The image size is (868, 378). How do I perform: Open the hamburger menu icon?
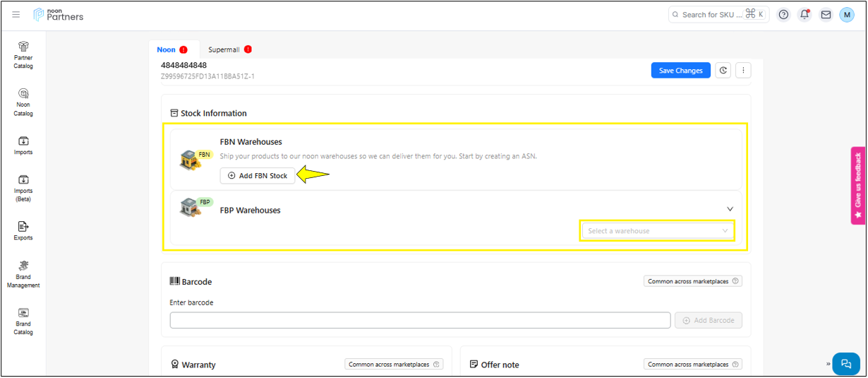(x=16, y=15)
